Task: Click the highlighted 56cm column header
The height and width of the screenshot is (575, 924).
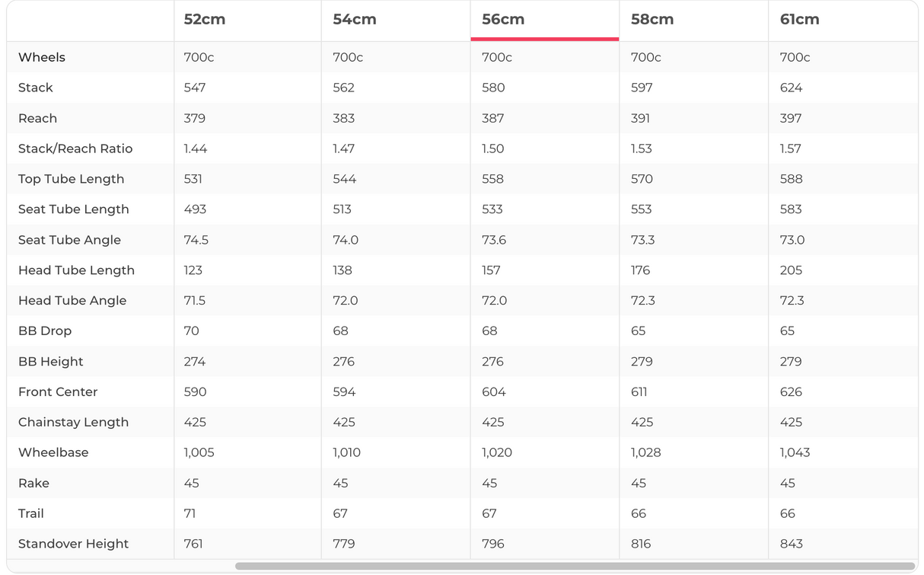Action: pos(503,20)
